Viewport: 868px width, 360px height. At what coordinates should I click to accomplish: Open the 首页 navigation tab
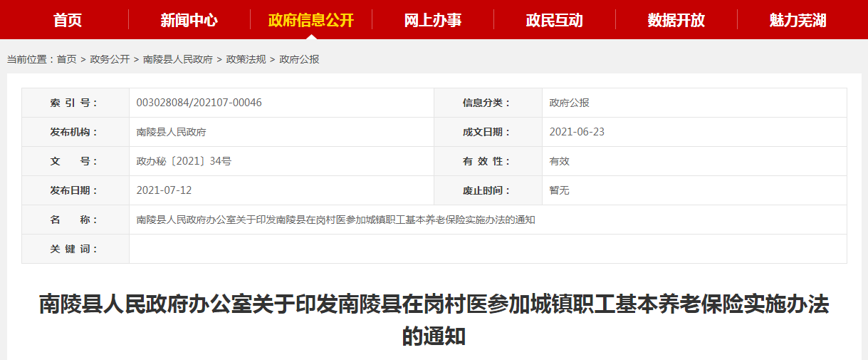coord(68,20)
